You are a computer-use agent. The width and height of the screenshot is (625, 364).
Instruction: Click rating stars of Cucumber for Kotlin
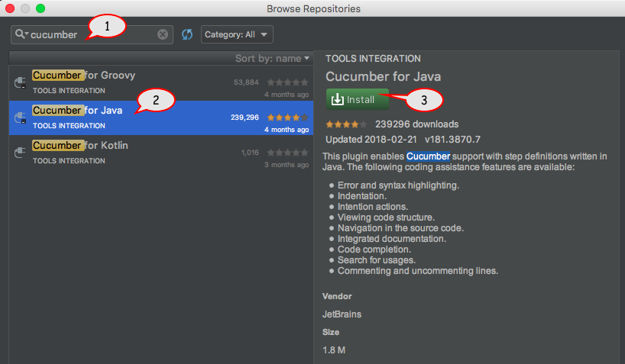pyautogui.click(x=287, y=153)
